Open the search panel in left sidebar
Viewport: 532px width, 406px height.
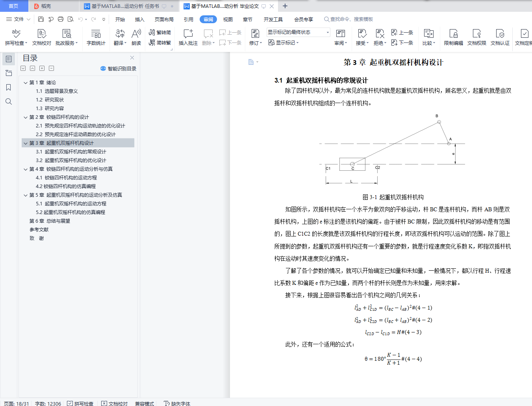point(9,101)
